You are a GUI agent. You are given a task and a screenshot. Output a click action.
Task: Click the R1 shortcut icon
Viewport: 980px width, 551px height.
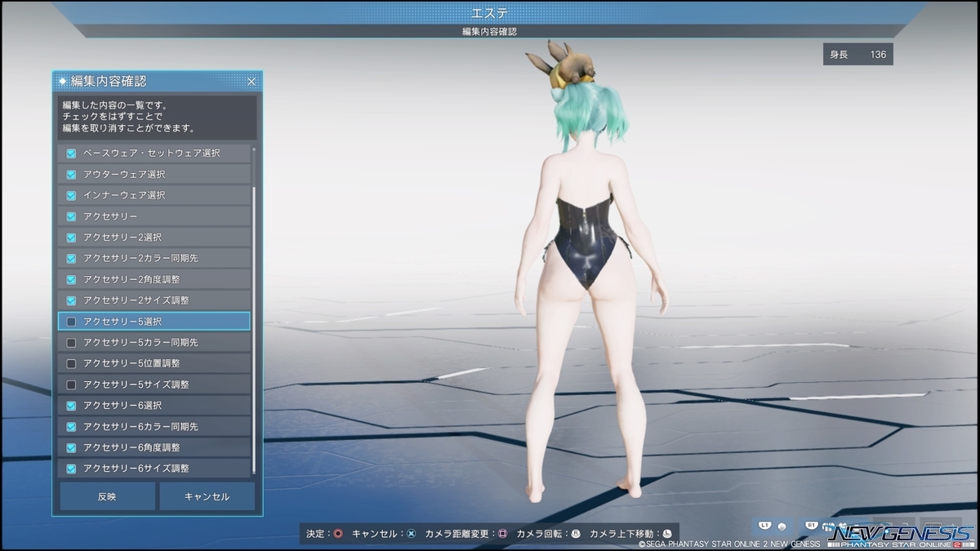pyautogui.click(x=812, y=526)
